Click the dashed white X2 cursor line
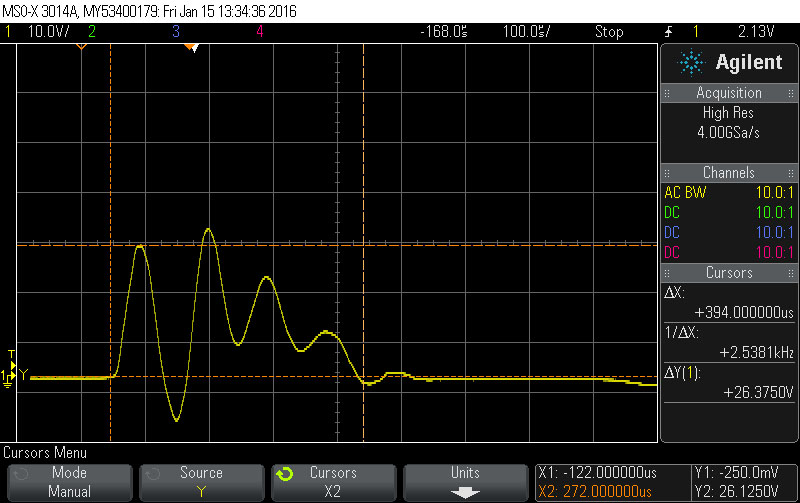The image size is (800, 503). tap(363, 200)
